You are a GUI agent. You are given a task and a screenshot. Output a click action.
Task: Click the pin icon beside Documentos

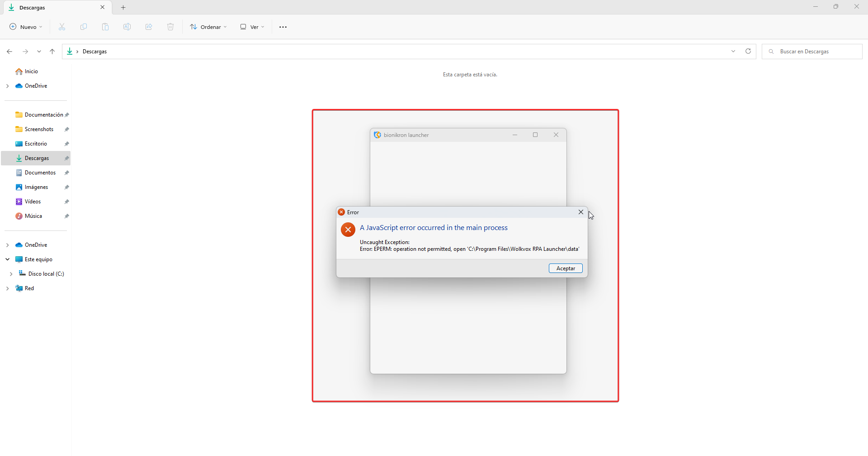tap(67, 173)
